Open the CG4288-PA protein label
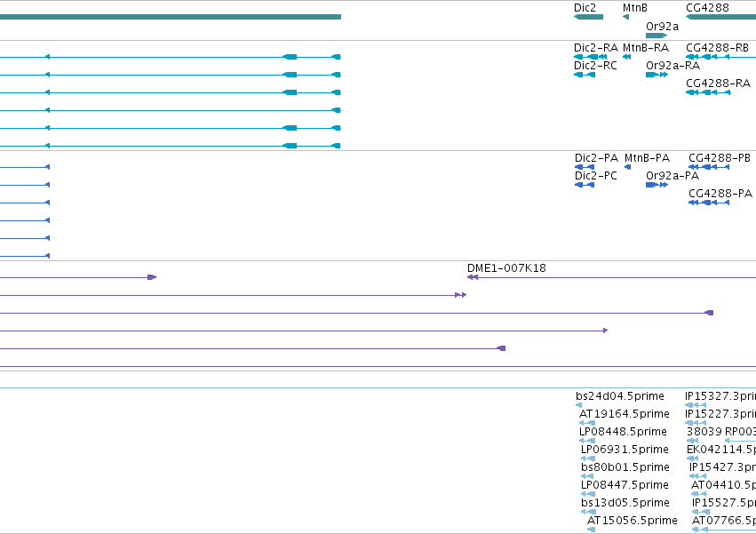 720,194
